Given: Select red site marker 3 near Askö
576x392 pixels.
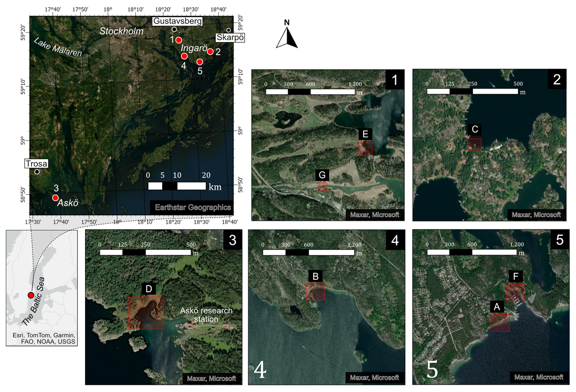Looking at the screenshot, I should point(55,198).
